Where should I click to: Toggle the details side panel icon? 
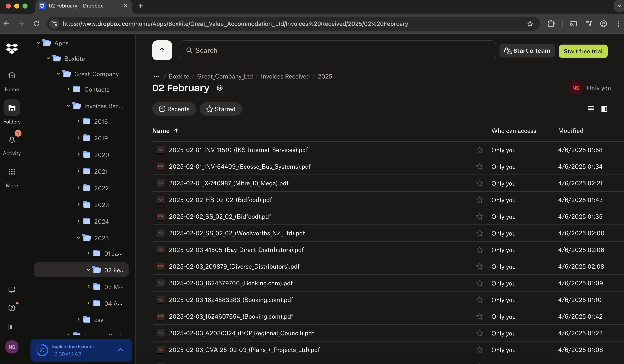604,109
